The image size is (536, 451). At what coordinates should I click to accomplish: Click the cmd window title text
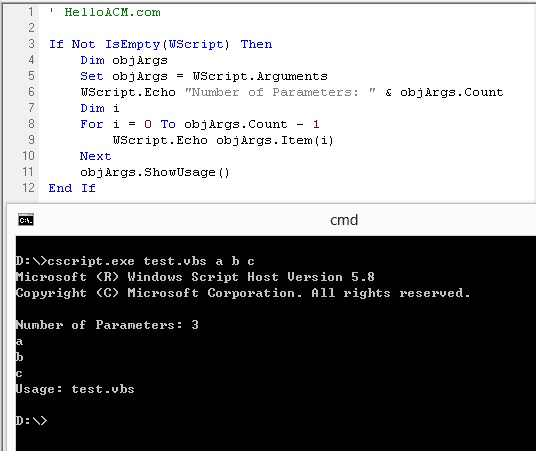(x=344, y=220)
